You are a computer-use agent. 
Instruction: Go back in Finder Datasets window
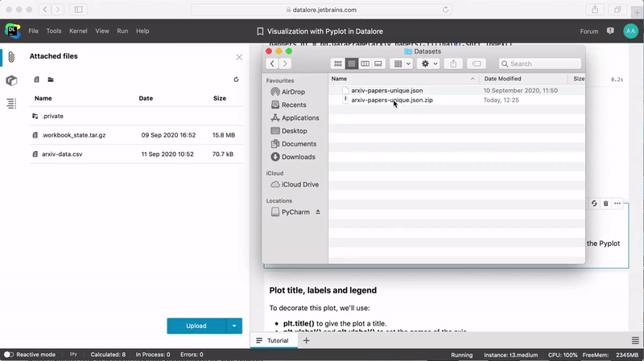click(x=272, y=64)
